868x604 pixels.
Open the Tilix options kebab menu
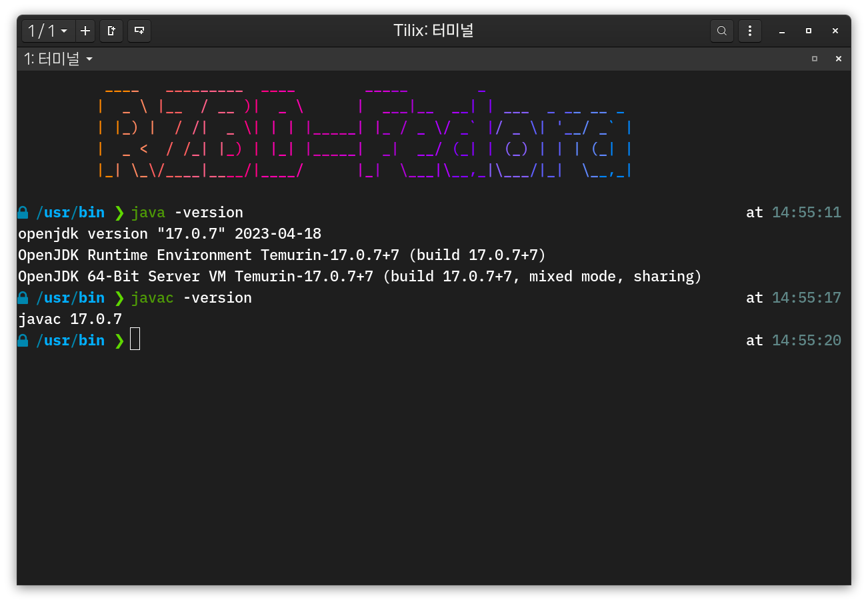click(750, 31)
